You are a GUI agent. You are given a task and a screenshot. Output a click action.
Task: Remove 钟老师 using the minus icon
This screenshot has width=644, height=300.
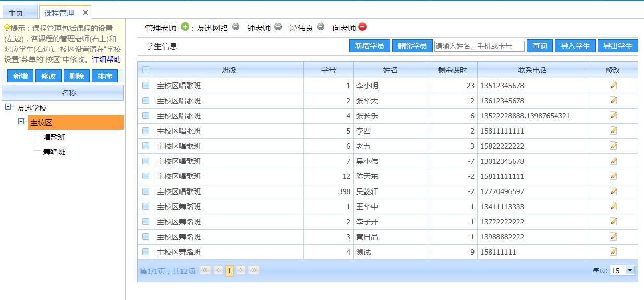(278, 27)
